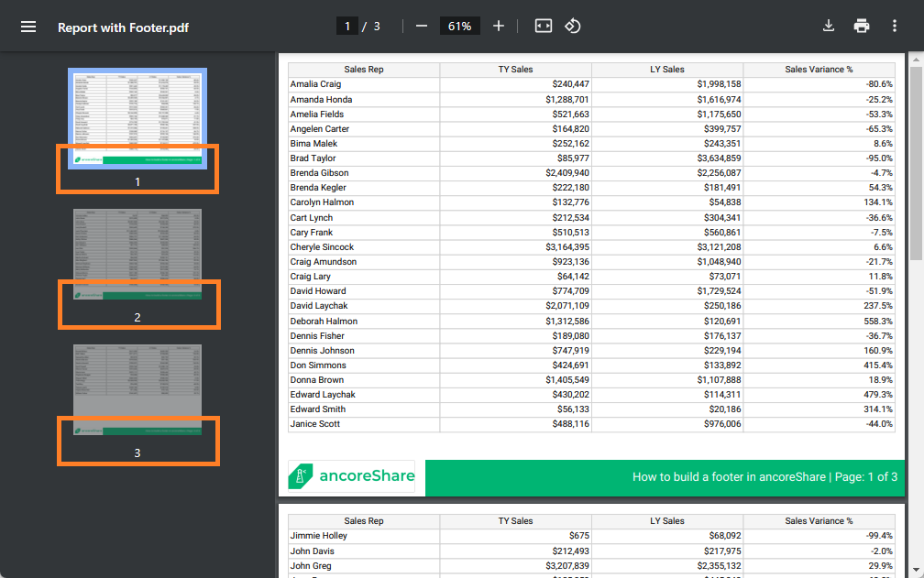Click the 61% zoom level field

459,27
